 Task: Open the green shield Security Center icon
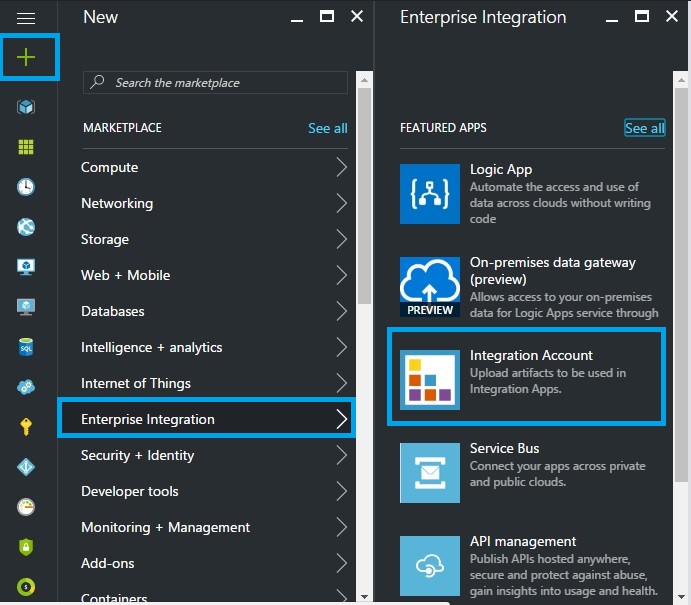pos(26,547)
